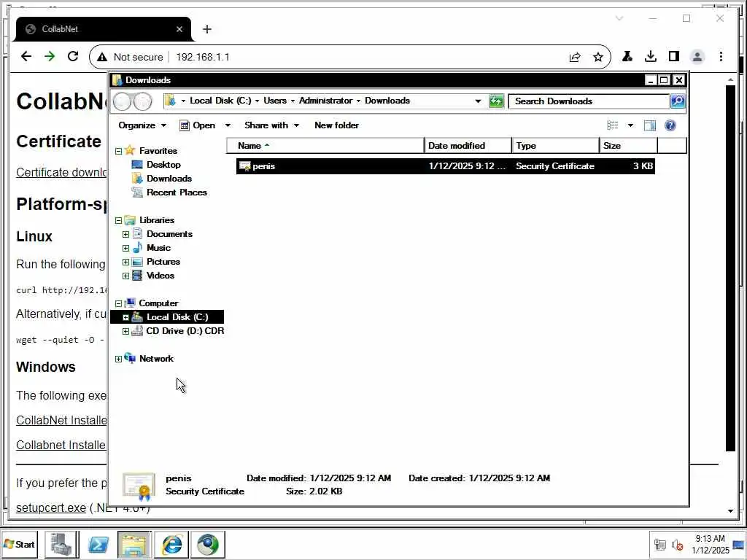This screenshot has height=560, width=747.
Task: Click Administrator in the breadcrumb path
Action: pos(326,101)
